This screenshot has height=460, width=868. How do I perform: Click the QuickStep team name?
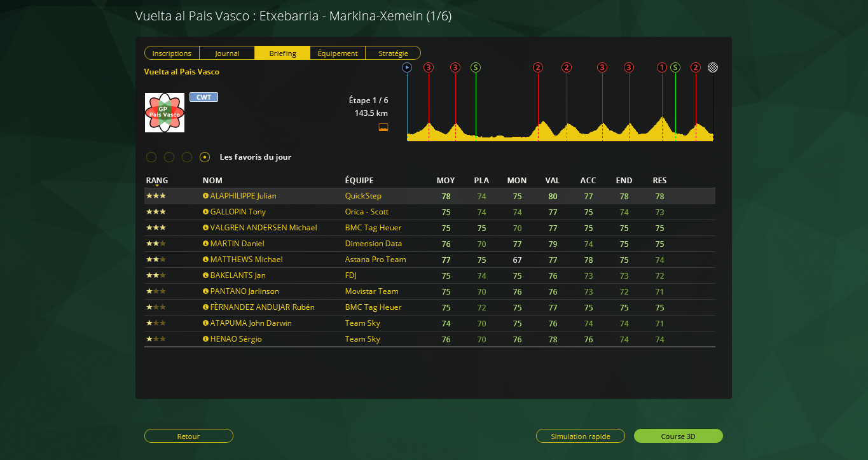[x=363, y=196]
